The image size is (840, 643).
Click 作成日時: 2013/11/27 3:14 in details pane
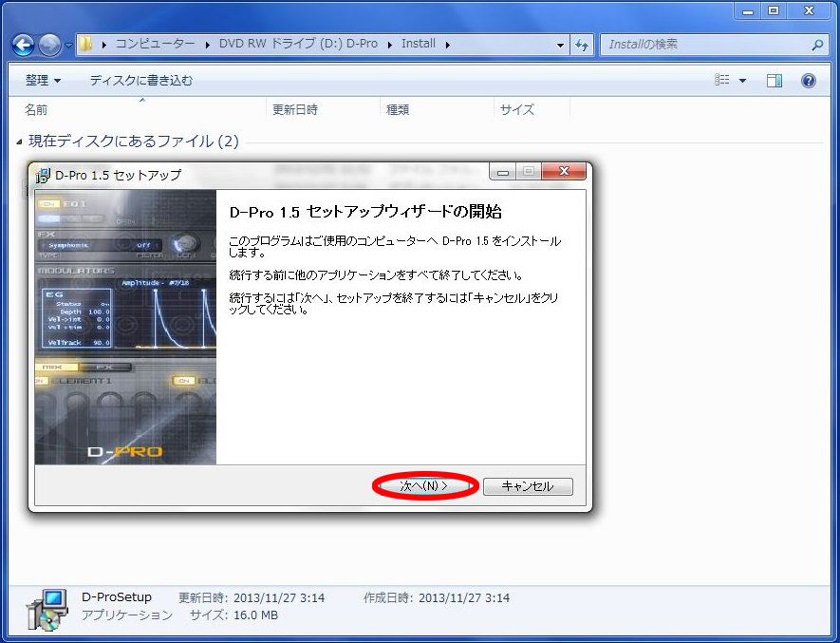437,598
